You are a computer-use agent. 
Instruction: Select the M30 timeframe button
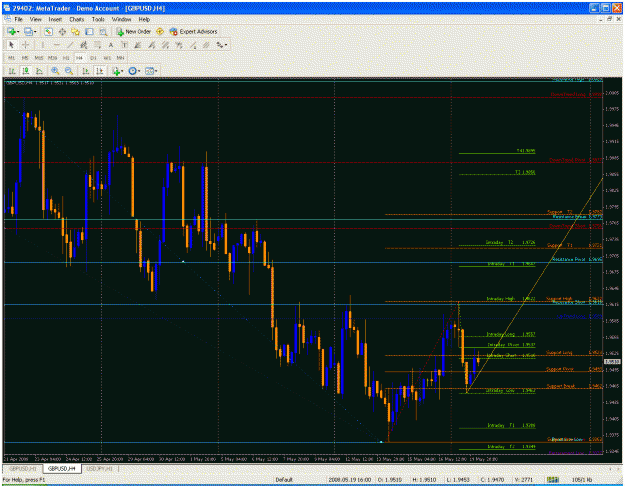click(52, 58)
